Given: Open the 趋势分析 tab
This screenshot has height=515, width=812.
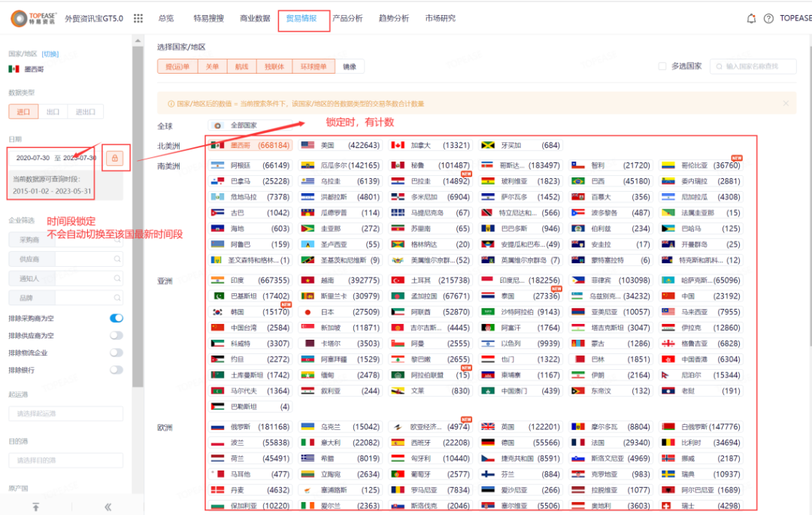Looking at the screenshot, I should coord(393,19).
